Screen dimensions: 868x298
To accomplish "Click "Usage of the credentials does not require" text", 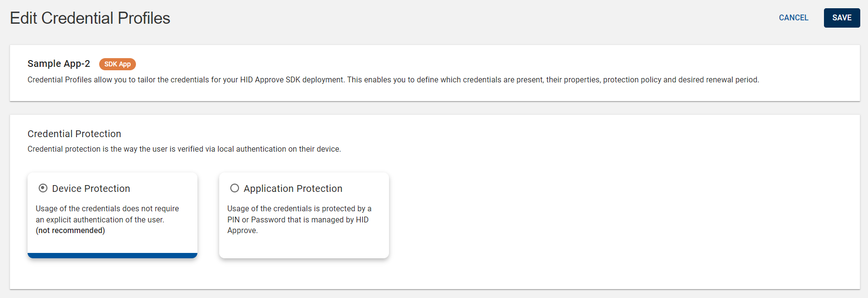I will (x=107, y=209).
